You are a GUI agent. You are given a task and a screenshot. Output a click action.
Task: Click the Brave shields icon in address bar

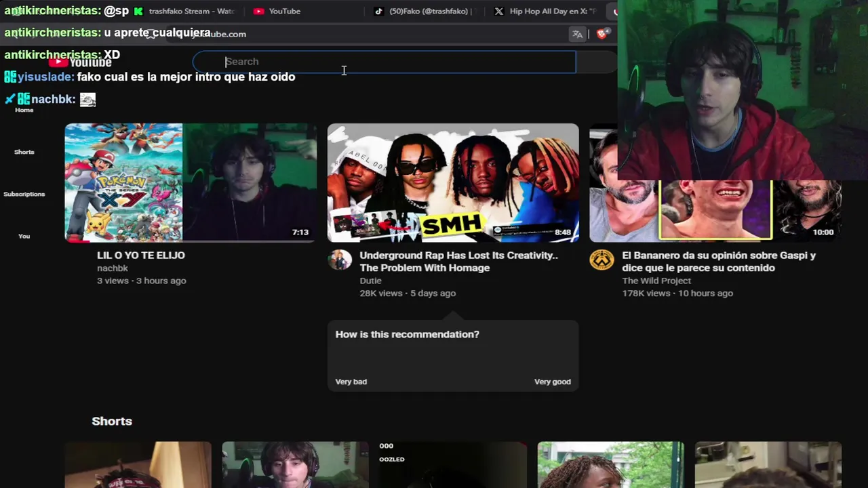coord(601,34)
